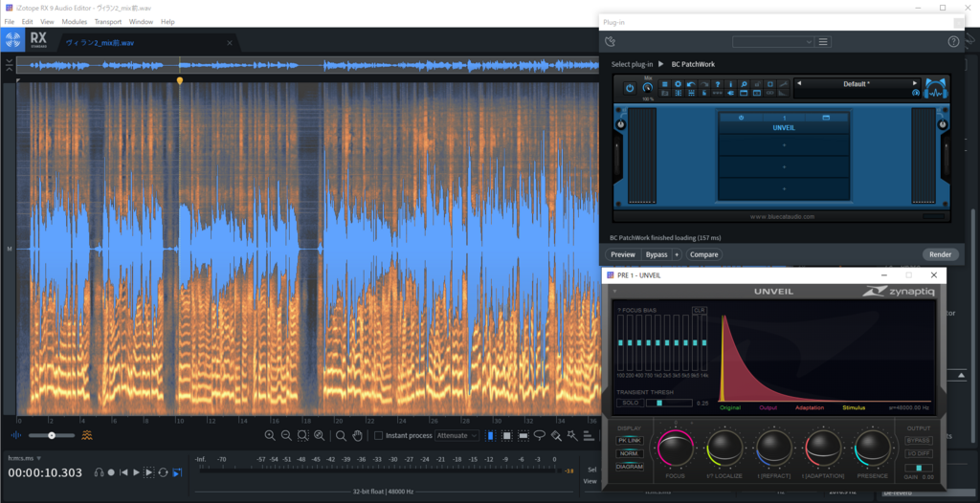Click waveform view icon left of slider
980x503 pixels.
click(x=17, y=435)
